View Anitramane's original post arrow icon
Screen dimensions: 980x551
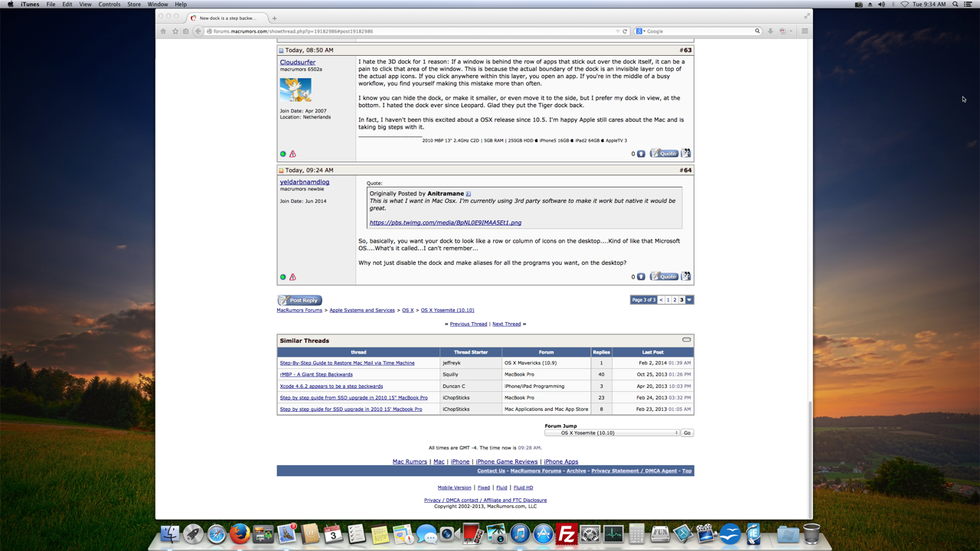click(469, 194)
